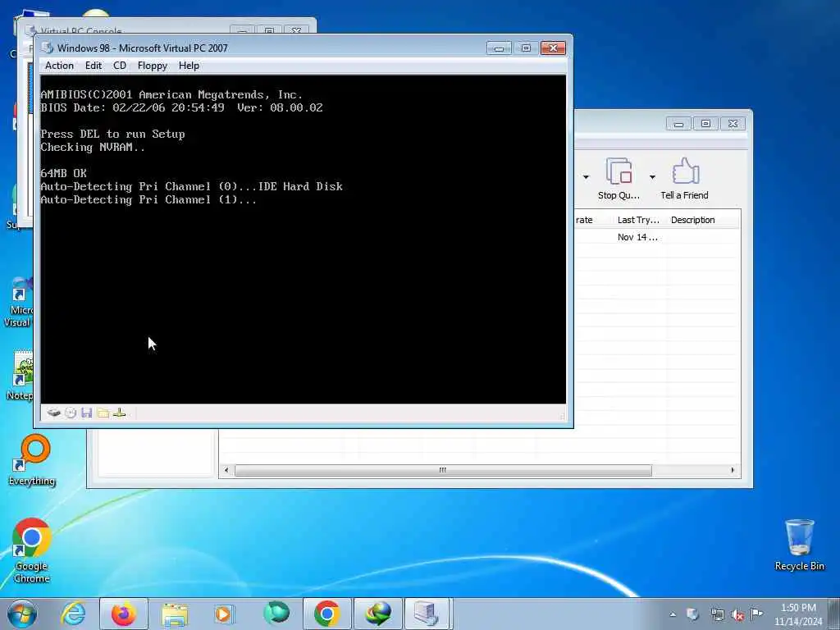Click the CD drive status icon
Viewport: 840px width, 630px height.
(x=71, y=413)
